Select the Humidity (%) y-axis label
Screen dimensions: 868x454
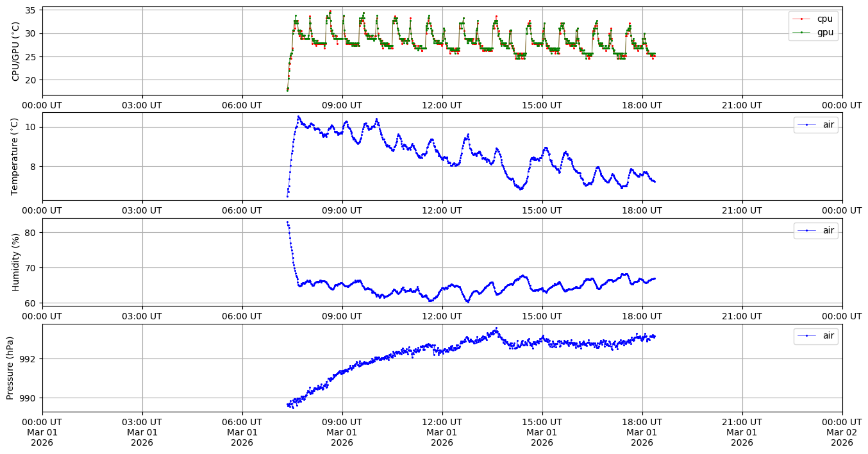[16, 262]
